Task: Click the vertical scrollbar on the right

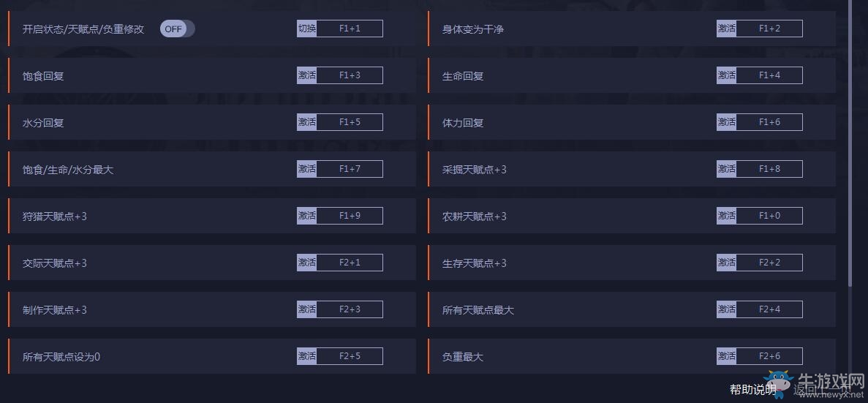Action: pyautogui.click(x=850, y=143)
